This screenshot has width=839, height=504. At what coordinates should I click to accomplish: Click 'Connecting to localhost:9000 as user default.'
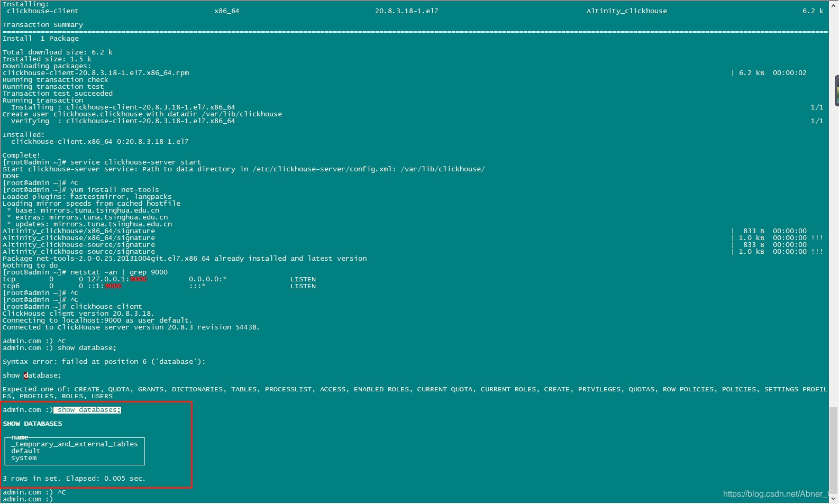pyautogui.click(x=97, y=320)
